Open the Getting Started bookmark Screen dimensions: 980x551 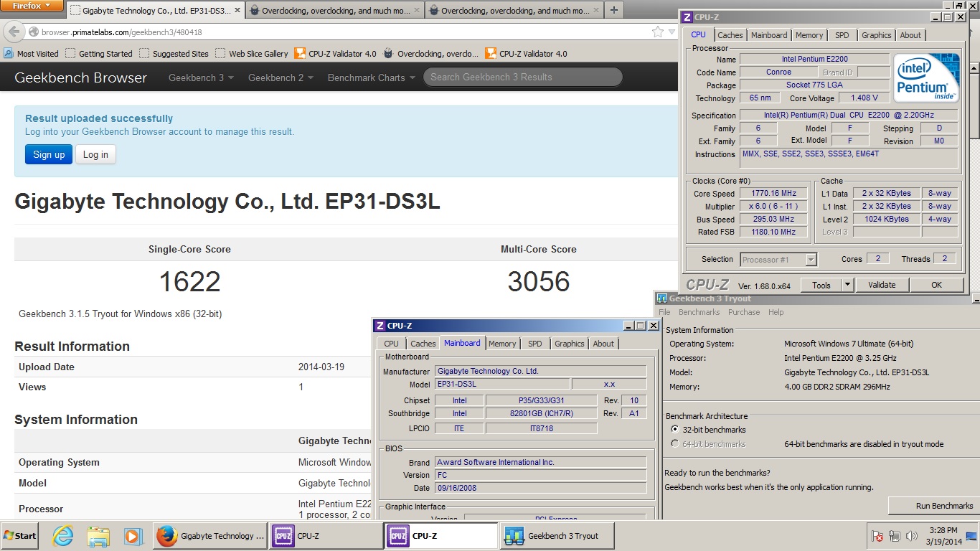pyautogui.click(x=99, y=53)
